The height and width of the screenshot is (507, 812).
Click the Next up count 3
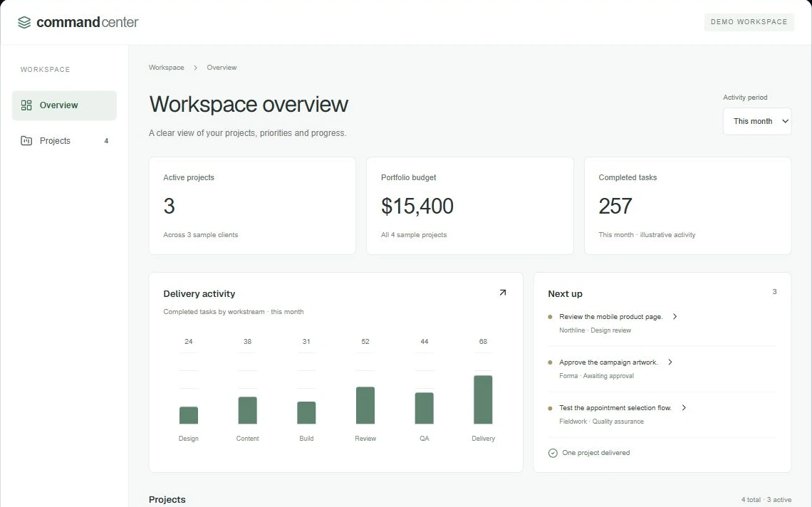[774, 291]
